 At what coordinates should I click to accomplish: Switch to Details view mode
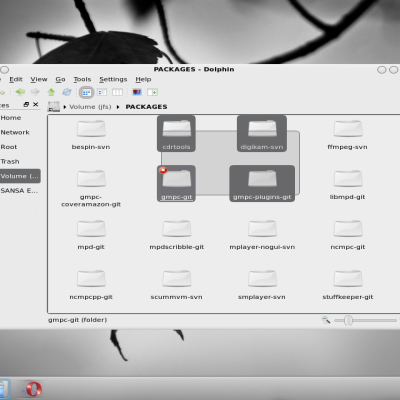(102, 92)
